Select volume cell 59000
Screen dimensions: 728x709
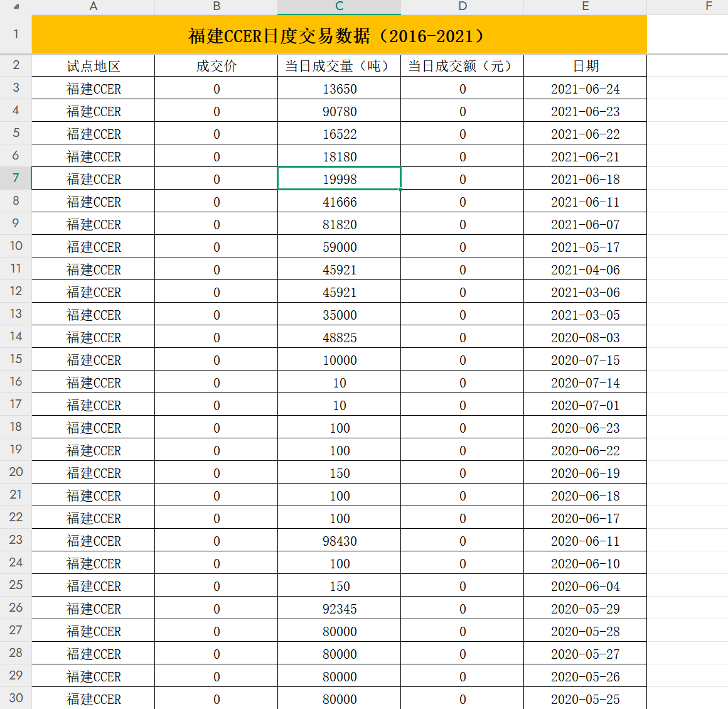pos(339,247)
